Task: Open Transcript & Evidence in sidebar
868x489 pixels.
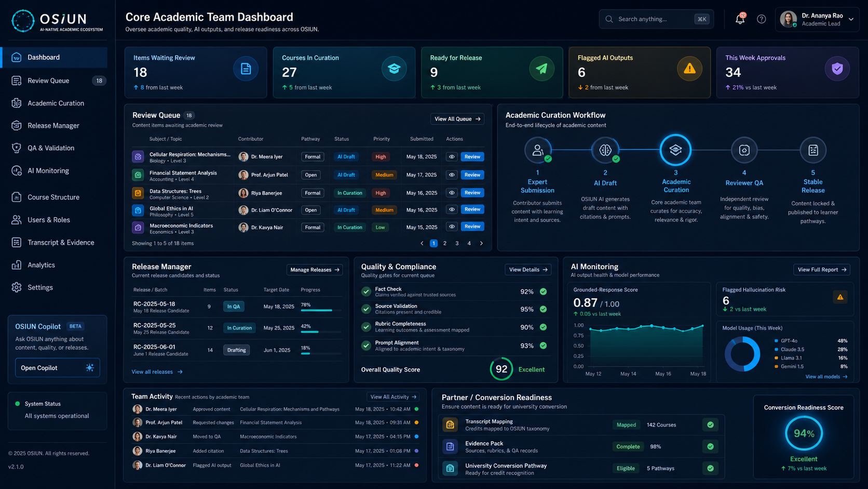Action: 55,243
